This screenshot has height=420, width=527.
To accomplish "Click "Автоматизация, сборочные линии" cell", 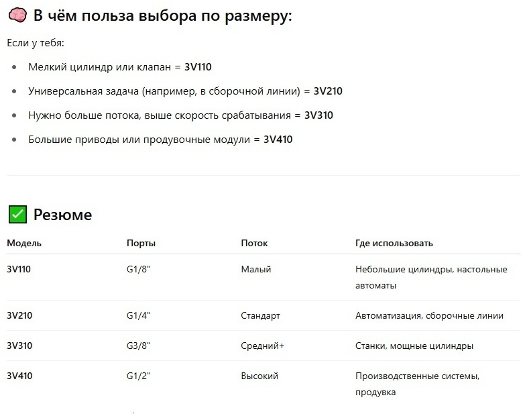I will coord(430,316).
